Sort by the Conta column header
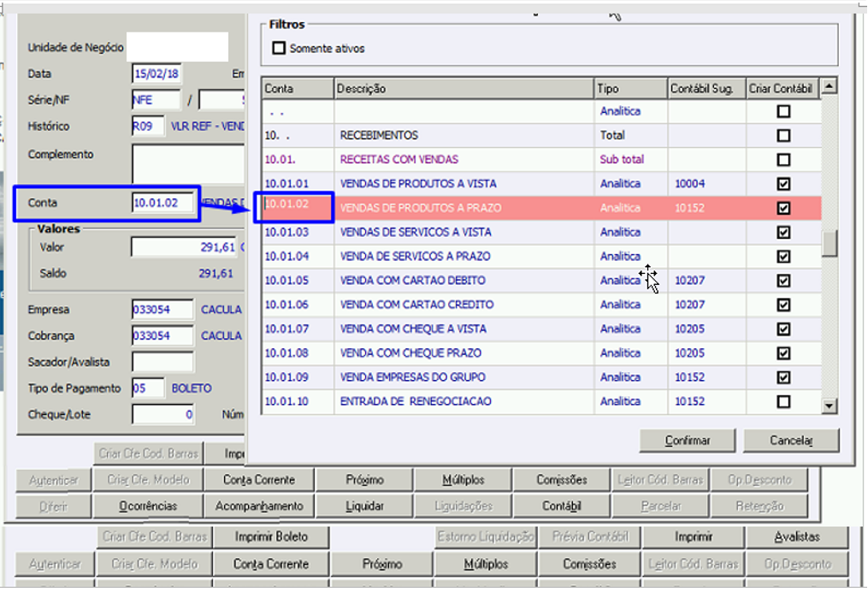868x593 pixels. click(298, 89)
